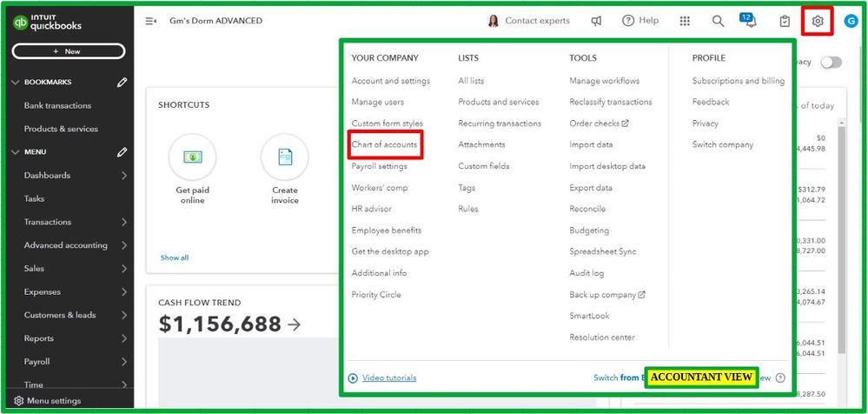Collapse the MENU section

point(15,152)
